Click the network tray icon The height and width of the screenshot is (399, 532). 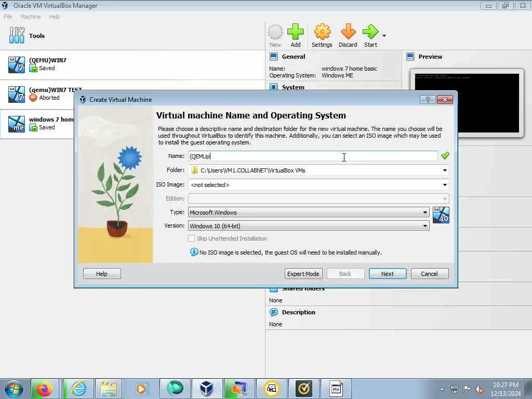(454, 389)
